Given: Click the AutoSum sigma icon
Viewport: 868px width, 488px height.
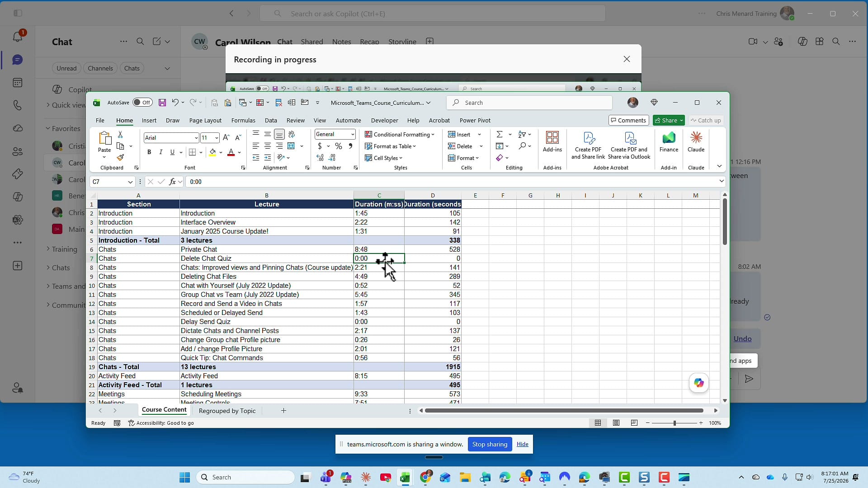Looking at the screenshot, I should [500, 135].
